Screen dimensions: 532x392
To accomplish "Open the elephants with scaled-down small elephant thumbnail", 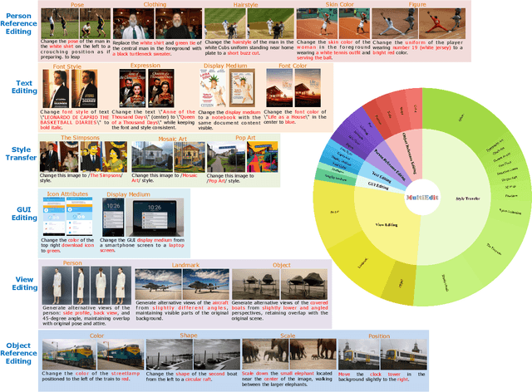I will pyautogui.click(x=312, y=355).
